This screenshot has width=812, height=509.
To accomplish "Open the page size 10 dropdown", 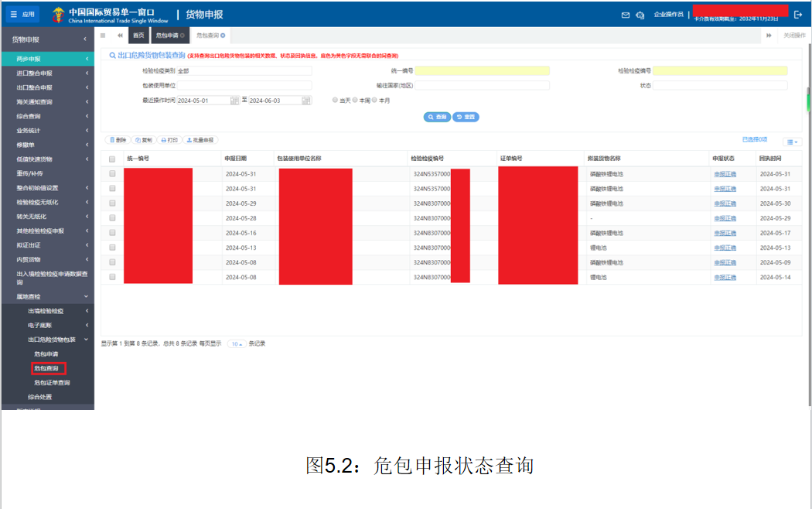I will click(237, 343).
